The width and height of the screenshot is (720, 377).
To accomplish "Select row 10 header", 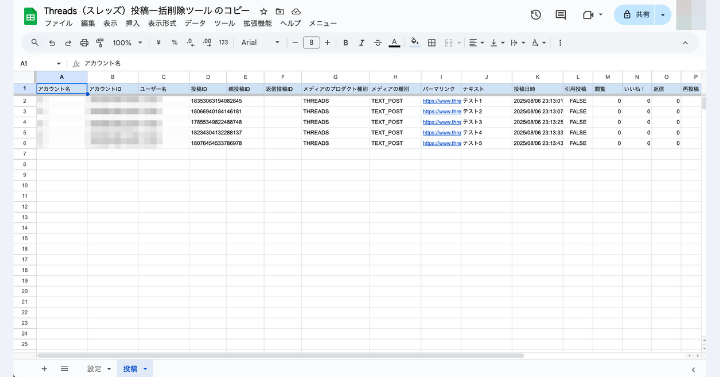I will pos(25,186).
